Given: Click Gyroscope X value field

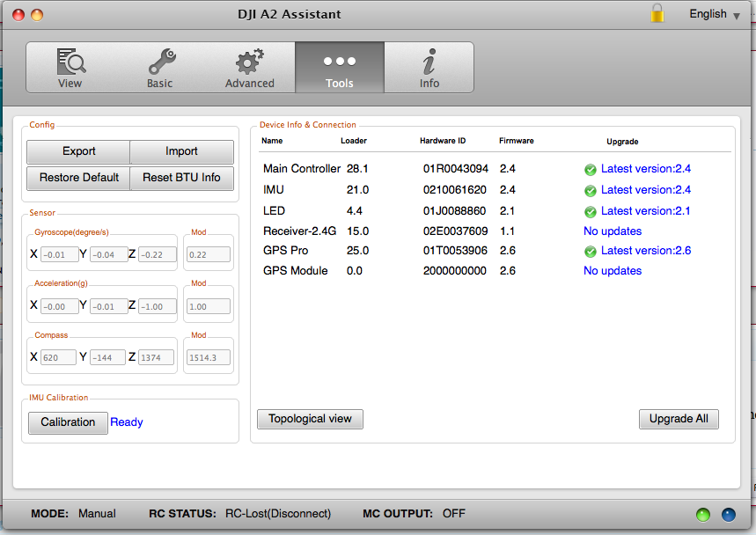Looking at the screenshot, I should coord(59,254).
